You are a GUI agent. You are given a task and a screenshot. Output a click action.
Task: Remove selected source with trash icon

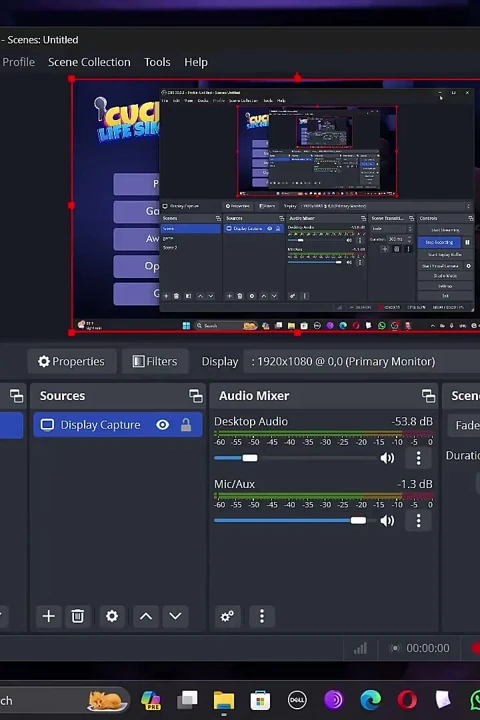point(78,616)
